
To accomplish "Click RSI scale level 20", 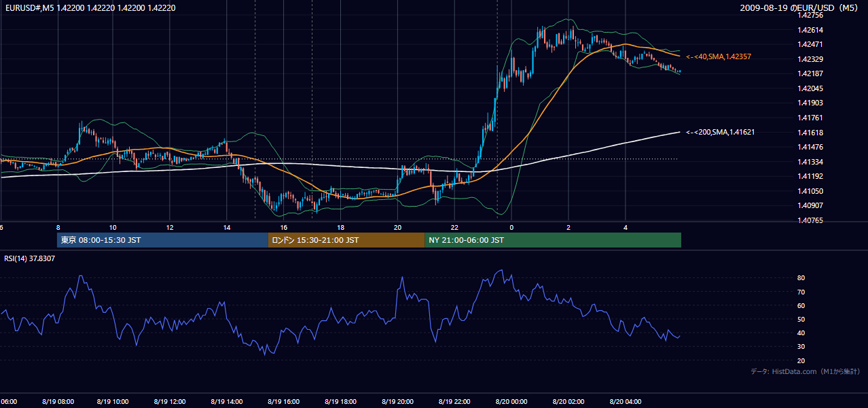I will [801, 360].
